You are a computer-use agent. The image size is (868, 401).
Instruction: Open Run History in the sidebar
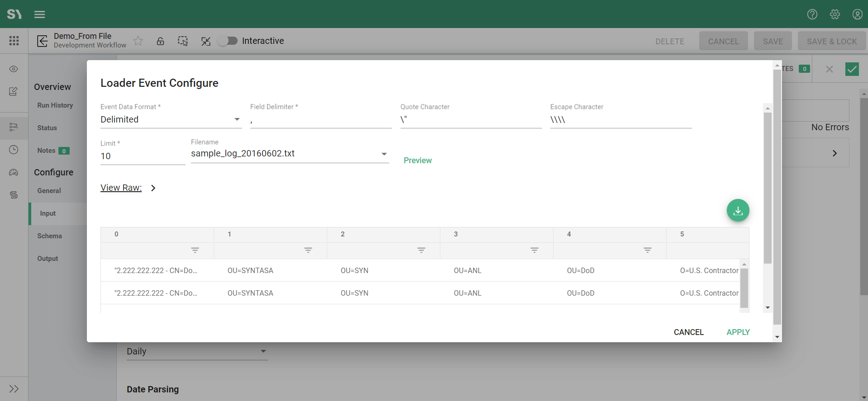55,105
